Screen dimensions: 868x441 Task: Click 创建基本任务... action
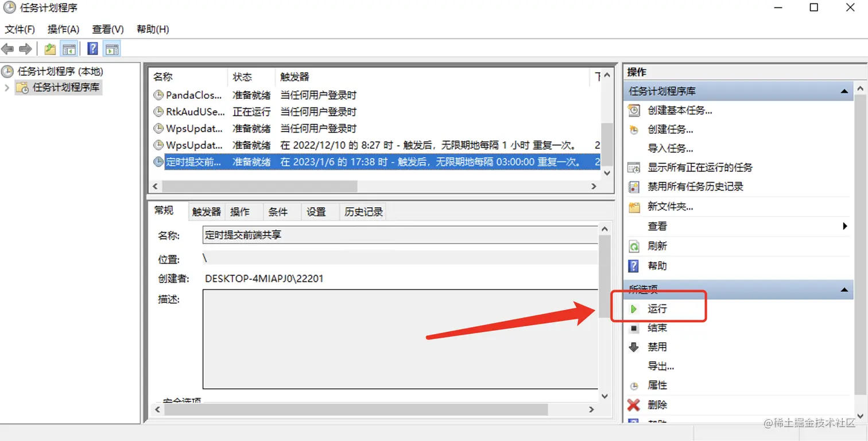pos(680,111)
